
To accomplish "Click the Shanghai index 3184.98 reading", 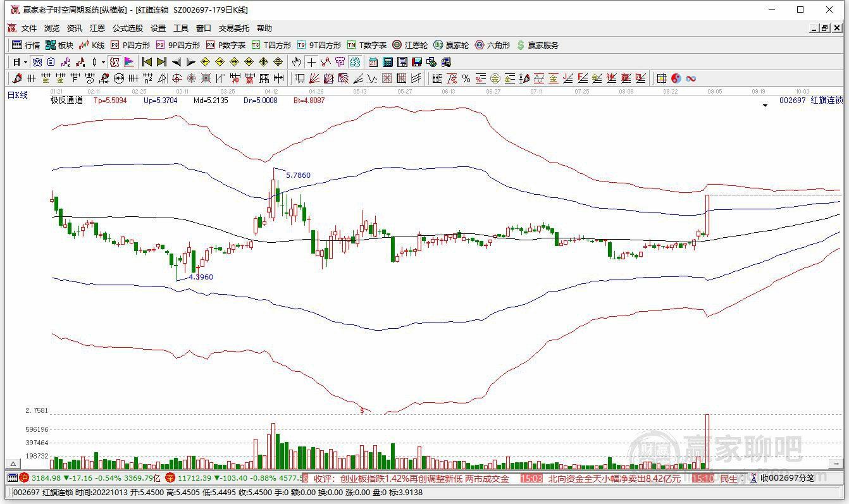I will [x=46, y=479].
